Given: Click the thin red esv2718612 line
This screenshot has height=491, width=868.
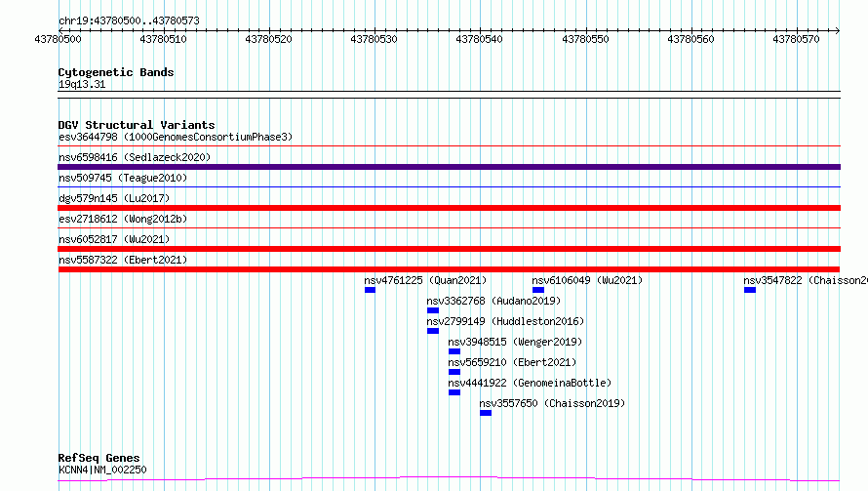Looking at the screenshot, I should click(449, 228).
